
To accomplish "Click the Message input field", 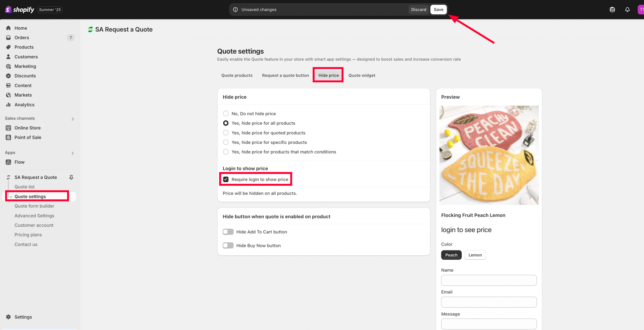I will (489, 324).
